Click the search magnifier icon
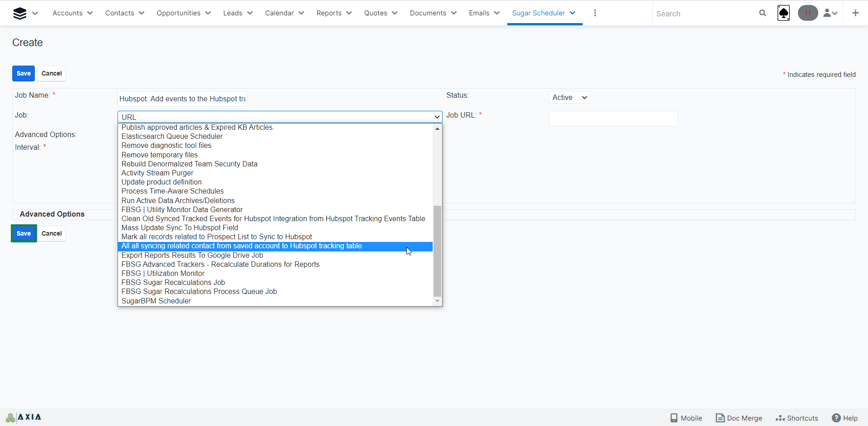The image size is (868, 426). coord(763,13)
